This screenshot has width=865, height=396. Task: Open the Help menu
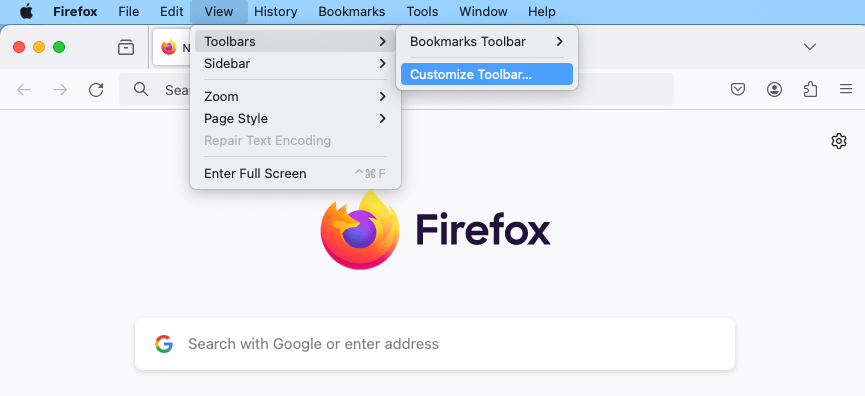542,12
